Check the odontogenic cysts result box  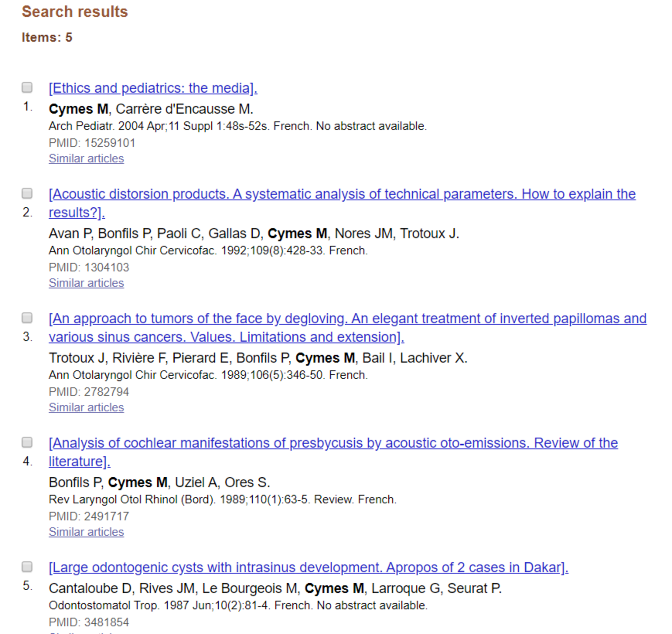[x=27, y=567]
